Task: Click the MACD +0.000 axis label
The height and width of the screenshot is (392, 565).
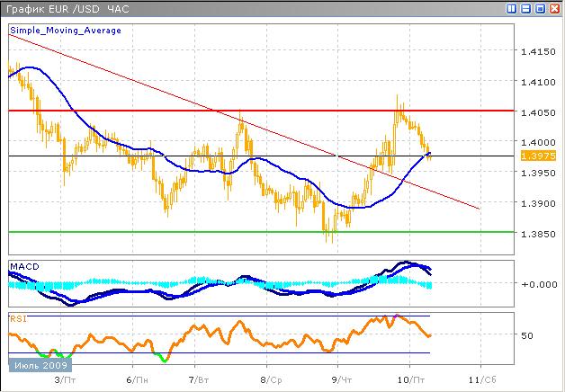Action: point(539,284)
